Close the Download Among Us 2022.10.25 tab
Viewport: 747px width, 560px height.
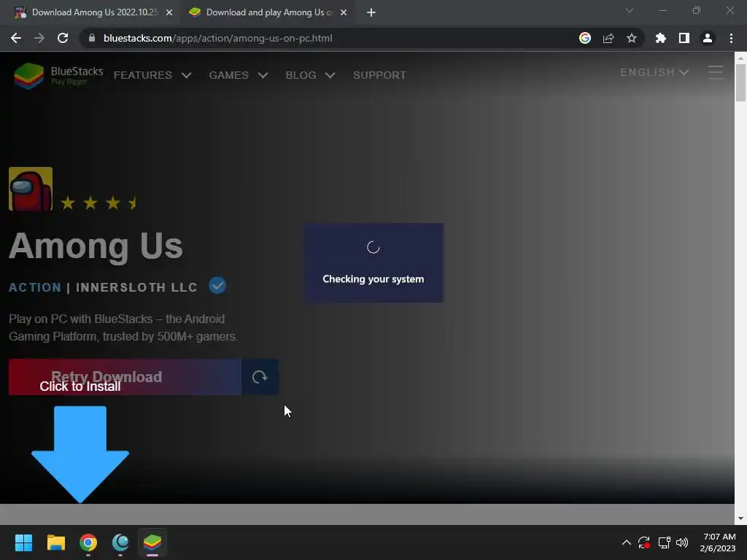coord(169,12)
